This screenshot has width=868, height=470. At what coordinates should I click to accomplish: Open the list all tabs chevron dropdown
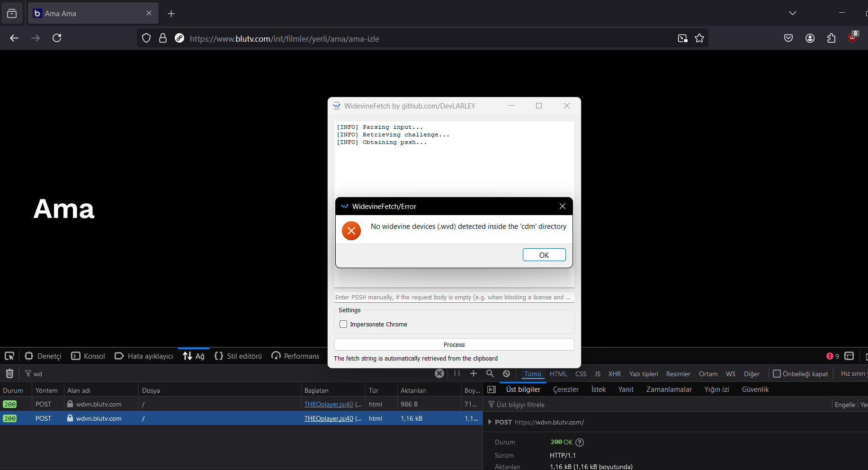[793, 13]
